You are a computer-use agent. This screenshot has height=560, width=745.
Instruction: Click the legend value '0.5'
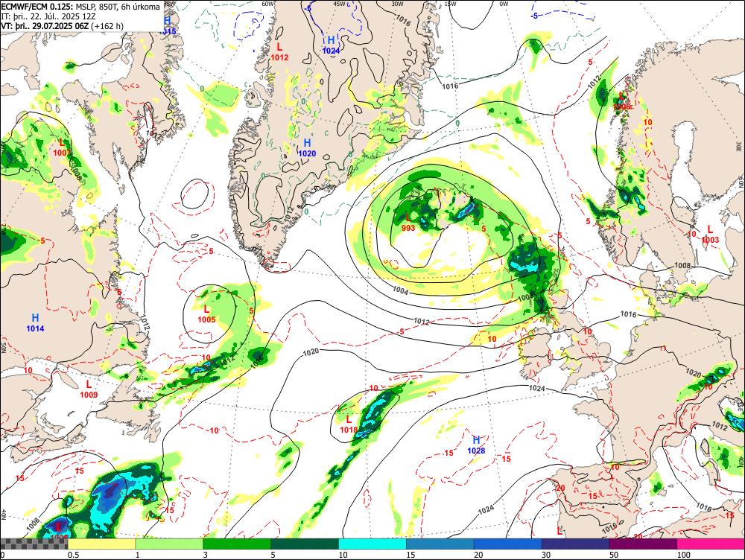(x=73, y=555)
